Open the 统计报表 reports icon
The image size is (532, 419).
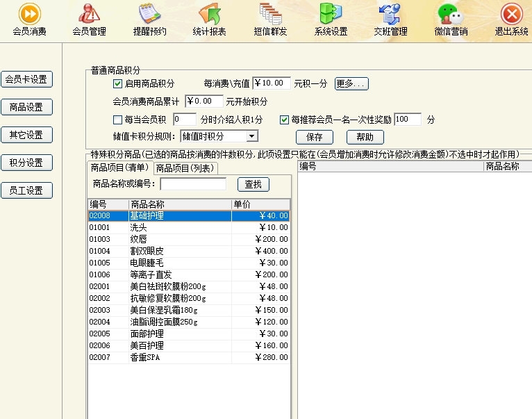209,14
